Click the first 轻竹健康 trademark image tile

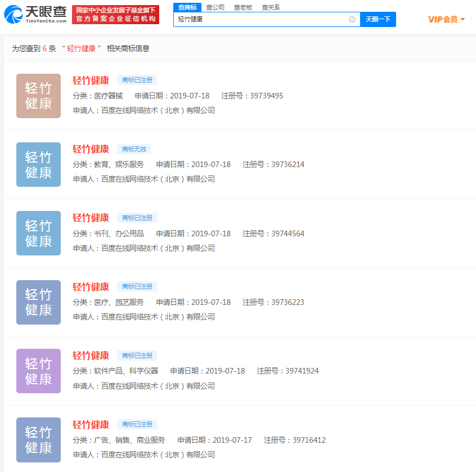click(38, 96)
